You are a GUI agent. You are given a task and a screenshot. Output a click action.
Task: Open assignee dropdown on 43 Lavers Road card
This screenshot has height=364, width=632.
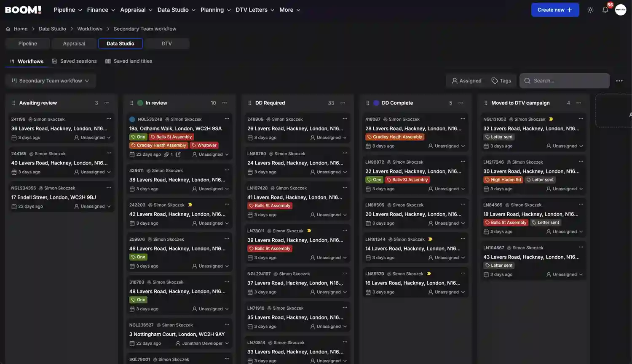coord(565,274)
